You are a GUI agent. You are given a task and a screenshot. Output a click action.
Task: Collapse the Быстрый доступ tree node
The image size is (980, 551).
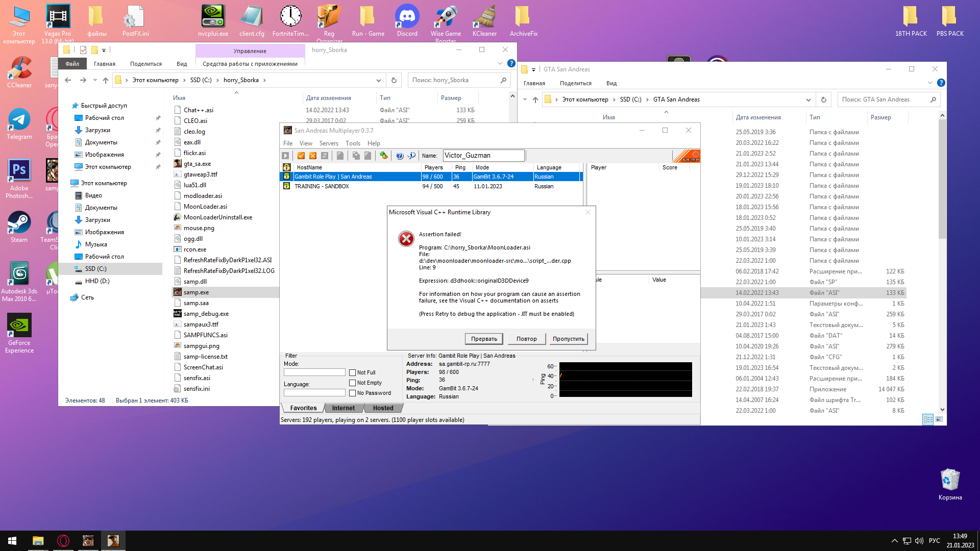[66, 106]
